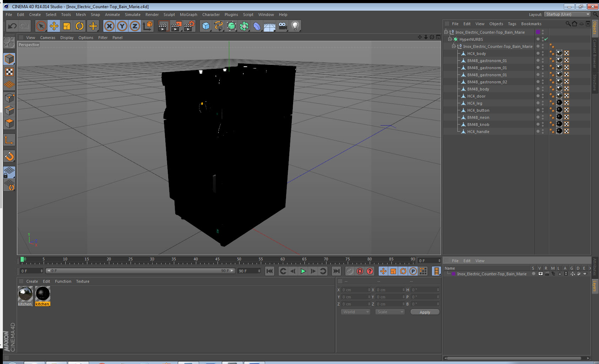Image resolution: width=599 pixels, height=364 pixels.
Task: Select the black kitchen material thumbnail
Action: point(43,293)
